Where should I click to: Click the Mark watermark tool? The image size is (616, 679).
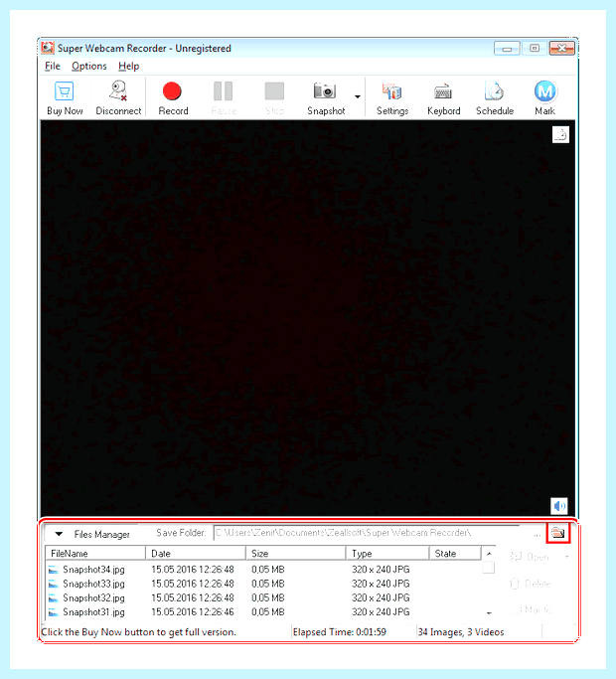(545, 97)
